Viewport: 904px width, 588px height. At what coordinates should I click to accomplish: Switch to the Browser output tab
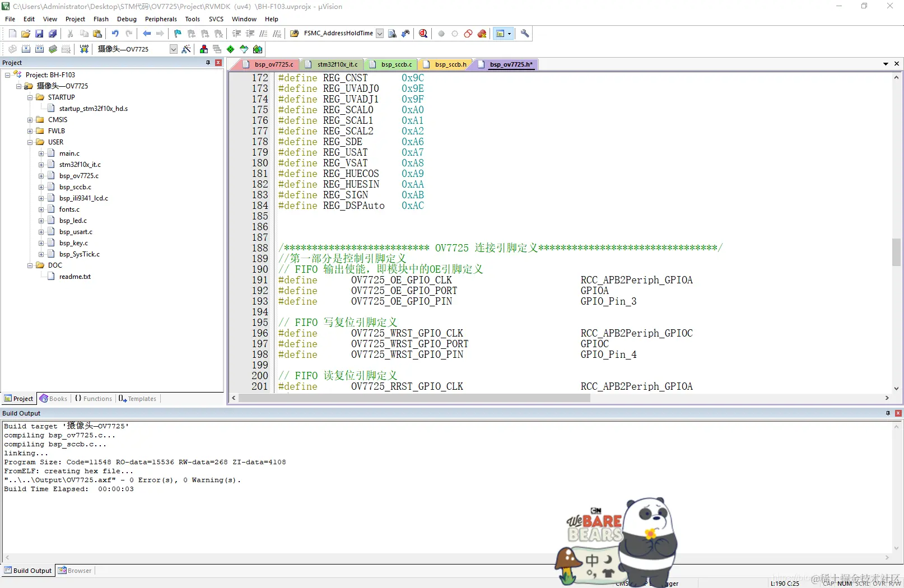click(74, 571)
